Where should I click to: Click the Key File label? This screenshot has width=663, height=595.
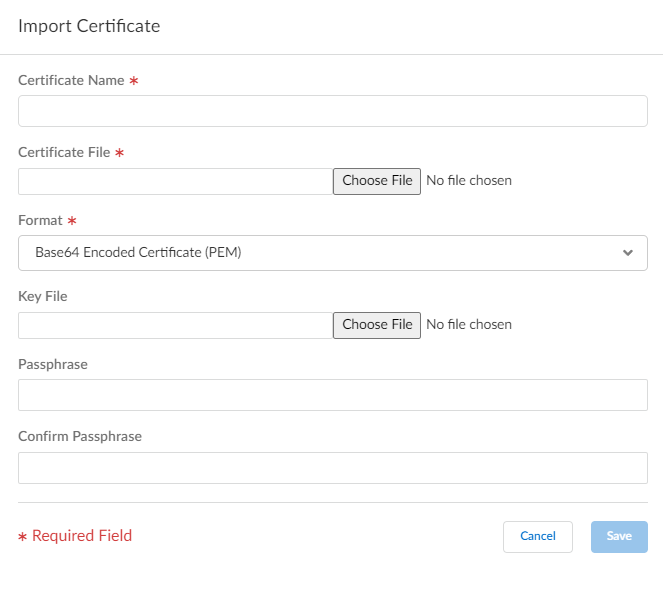pyautogui.click(x=43, y=296)
